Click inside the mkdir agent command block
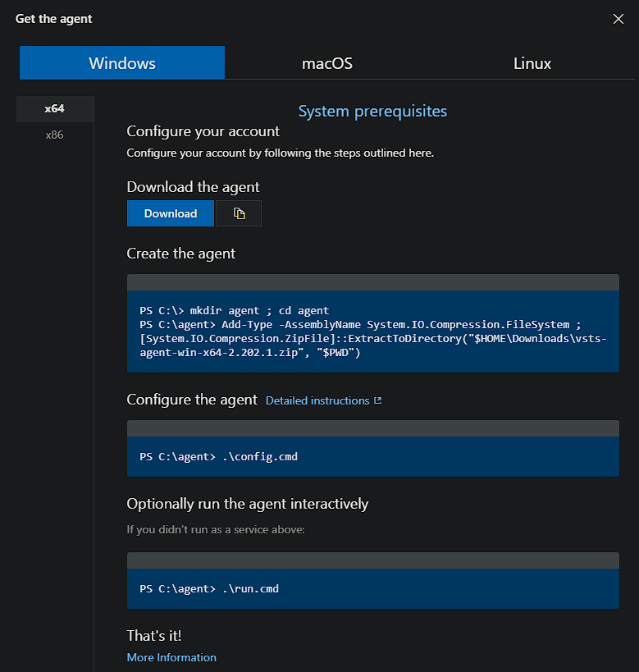Screen dimensions: 639x672 372,331
